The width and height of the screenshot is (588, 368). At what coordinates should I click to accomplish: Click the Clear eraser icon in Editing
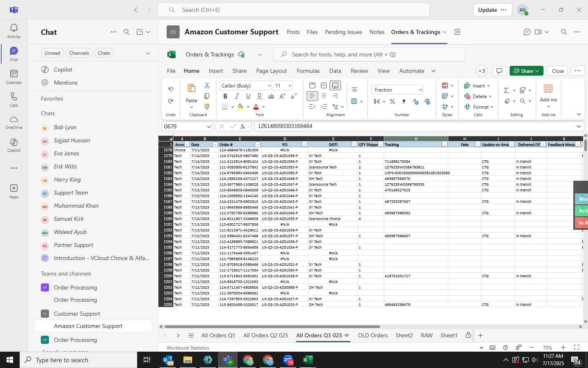(x=507, y=101)
